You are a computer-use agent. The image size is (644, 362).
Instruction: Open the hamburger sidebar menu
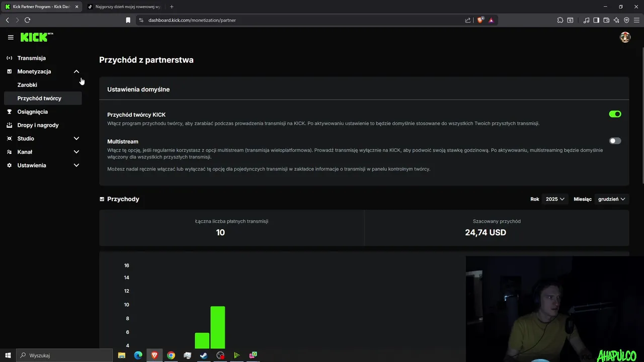click(x=11, y=37)
